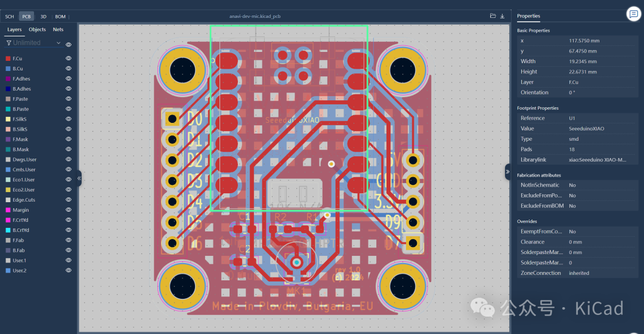Collapse the left layers panel

[79, 178]
